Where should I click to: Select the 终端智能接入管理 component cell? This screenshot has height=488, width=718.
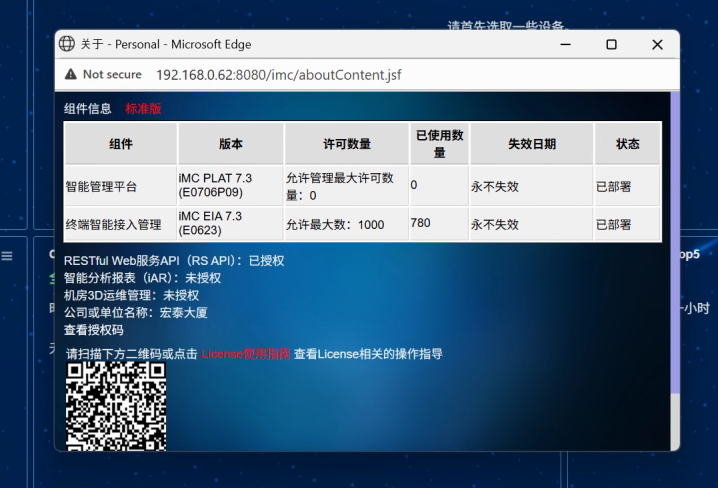point(113,224)
